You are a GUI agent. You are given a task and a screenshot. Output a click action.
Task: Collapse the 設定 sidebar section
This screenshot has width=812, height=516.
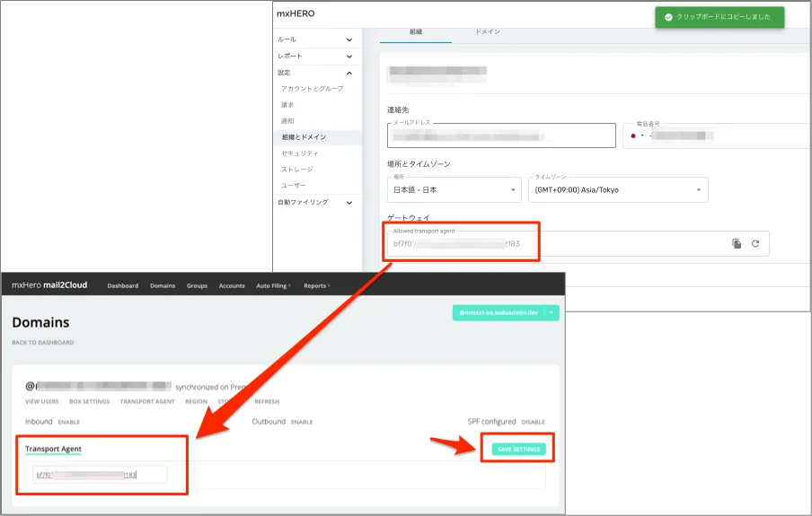click(317, 73)
